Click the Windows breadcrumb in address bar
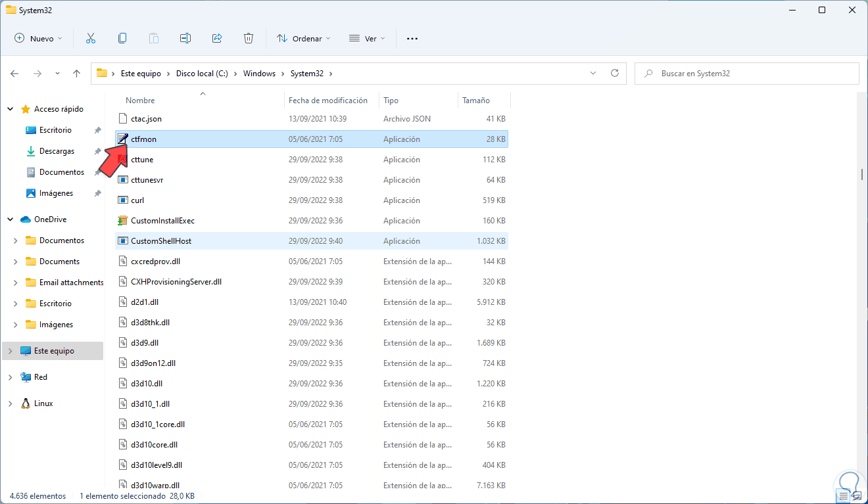Viewport: 868px width, 504px height. pyautogui.click(x=259, y=74)
